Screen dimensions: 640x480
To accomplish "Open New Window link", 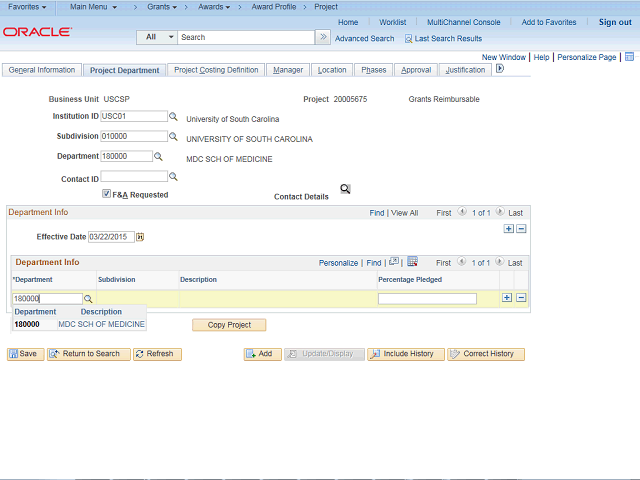I will tap(503, 57).
